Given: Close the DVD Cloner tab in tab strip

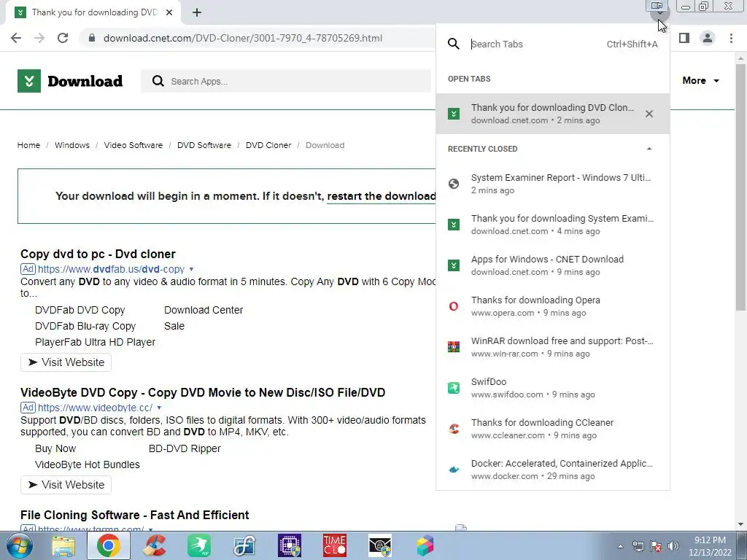Looking at the screenshot, I should (x=169, y=12).
